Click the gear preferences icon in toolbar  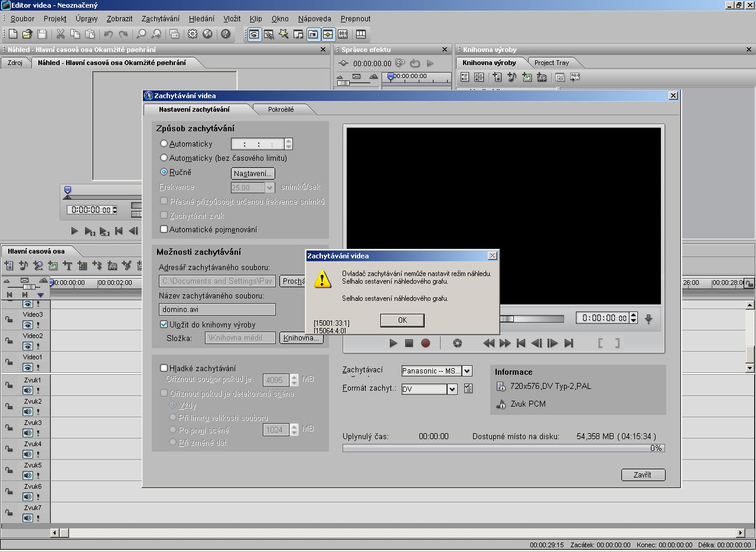coord(193,34)
